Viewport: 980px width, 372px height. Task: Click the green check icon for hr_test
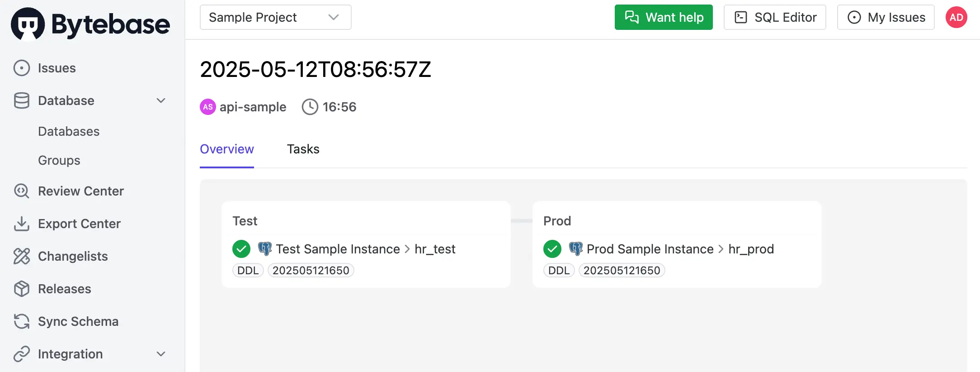click(x=241, y=249)
